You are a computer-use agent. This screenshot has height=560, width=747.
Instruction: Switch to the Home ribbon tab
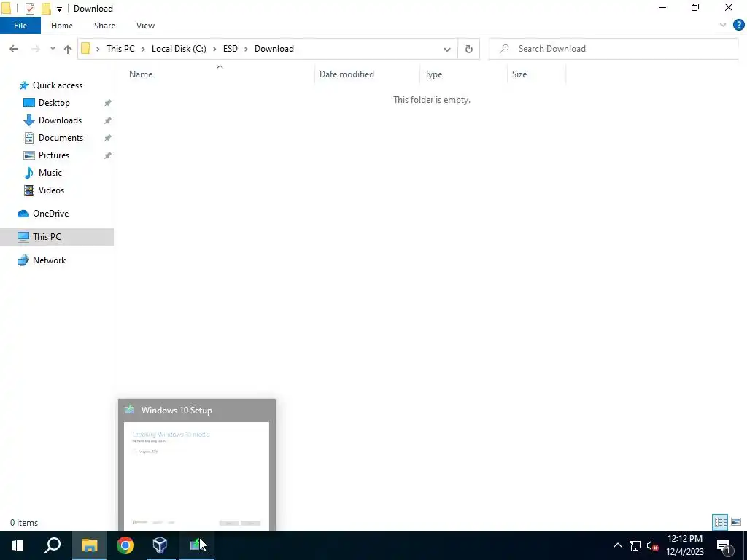[62, 26]
